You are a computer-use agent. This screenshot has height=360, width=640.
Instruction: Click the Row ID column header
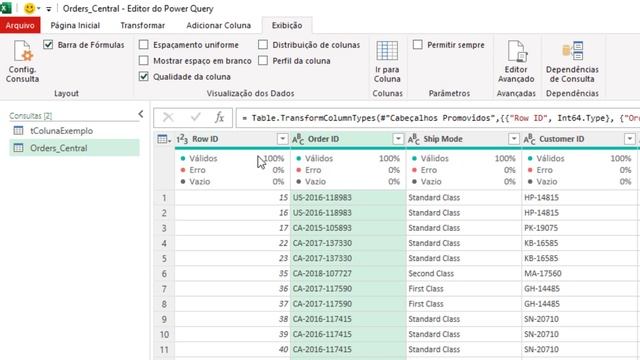click(x=232, y=139)
